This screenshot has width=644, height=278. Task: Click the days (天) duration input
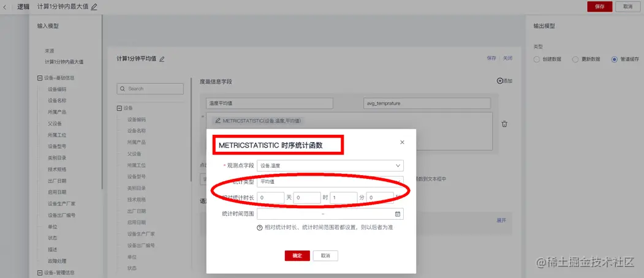270,198
